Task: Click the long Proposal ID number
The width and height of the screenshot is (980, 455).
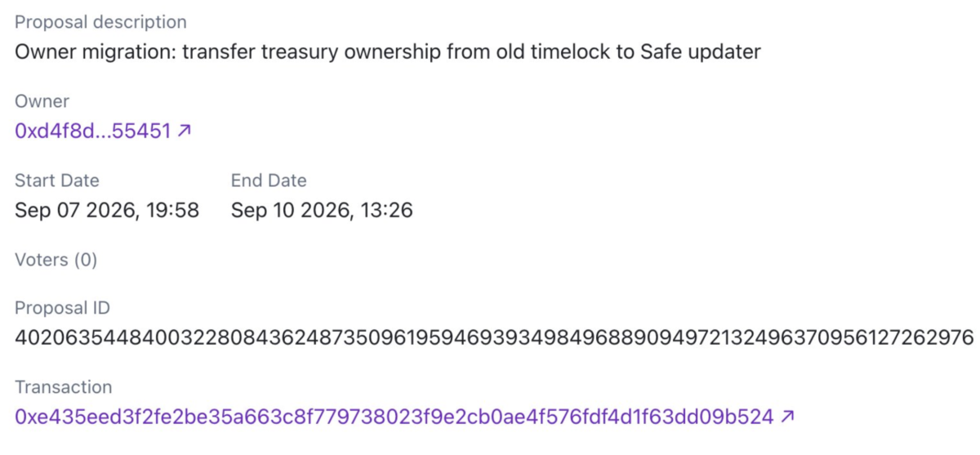Action: pyautogui.click(x=494, y=337)
